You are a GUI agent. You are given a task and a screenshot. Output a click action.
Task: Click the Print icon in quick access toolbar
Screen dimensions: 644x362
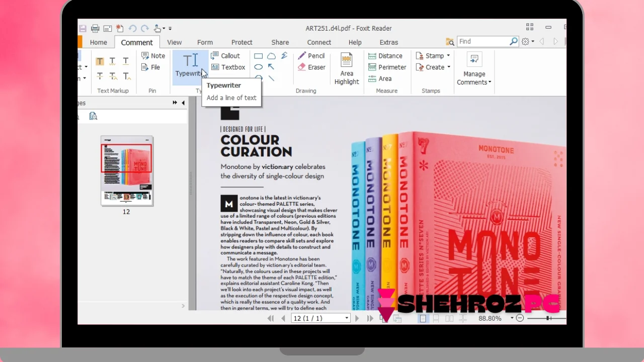click(x=95, y=29)
